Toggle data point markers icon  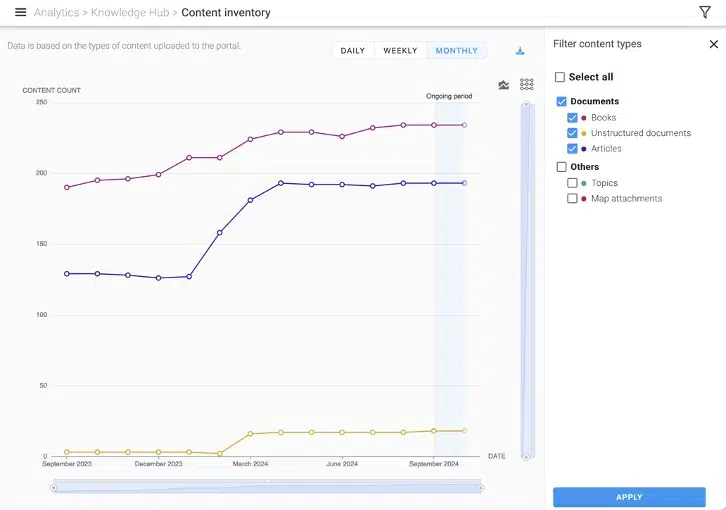526,85
